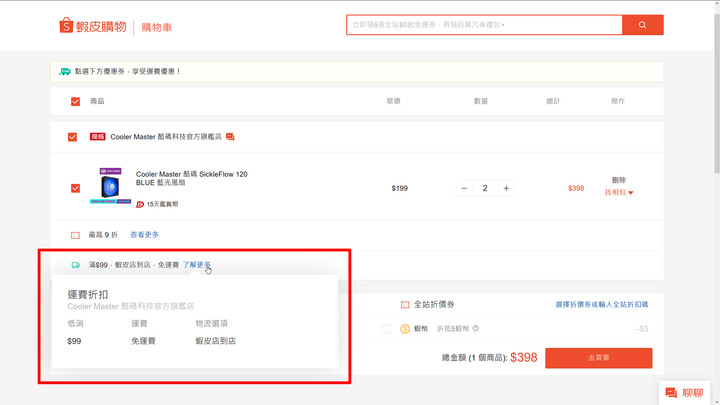This screenshot has width=720, height=405.
Task: Open the SickleFlow 120 product thumbnail
Action: [x=110, y=186]
